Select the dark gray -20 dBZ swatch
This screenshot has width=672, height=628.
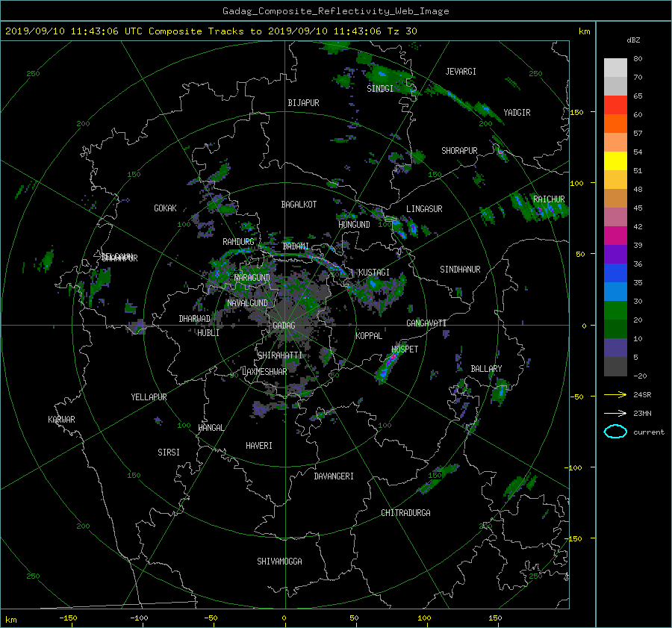pos(615,366)
